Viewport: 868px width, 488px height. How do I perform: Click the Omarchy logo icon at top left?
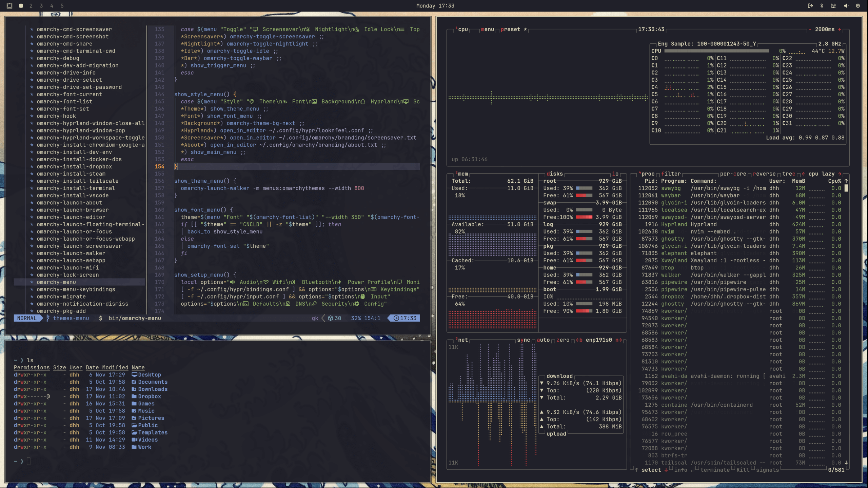9,6
